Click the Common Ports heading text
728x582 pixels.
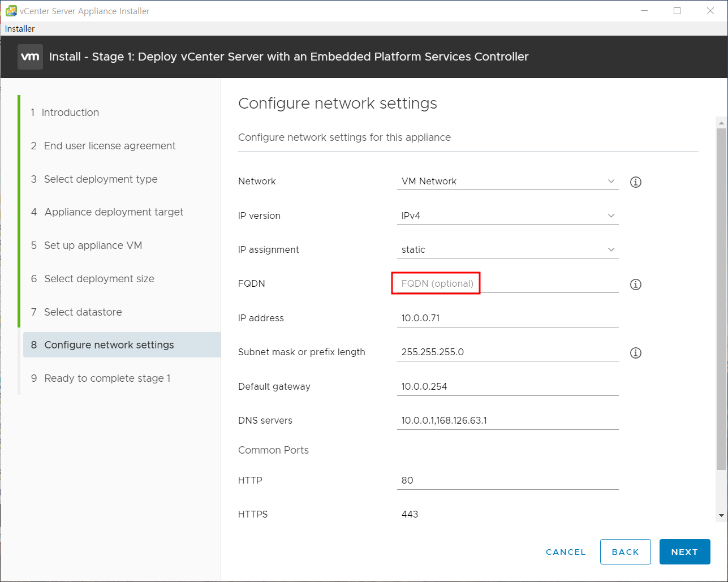tap(273, 450)
